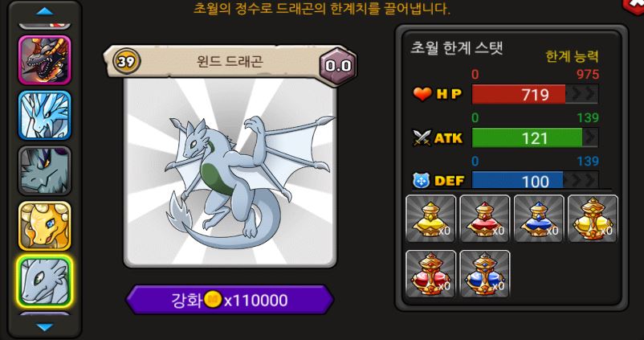644x340 pixels.
Task: Select the large yellow essence potion
Action: 593,219
